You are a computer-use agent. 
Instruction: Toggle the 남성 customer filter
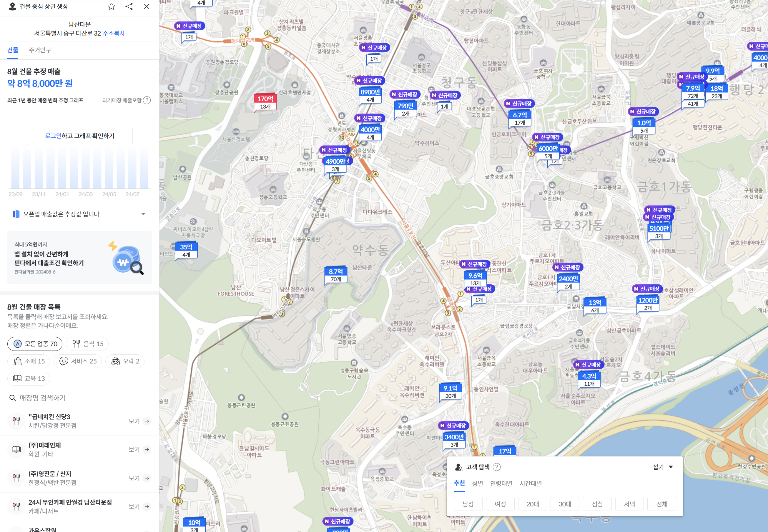[x=468, y=504]
